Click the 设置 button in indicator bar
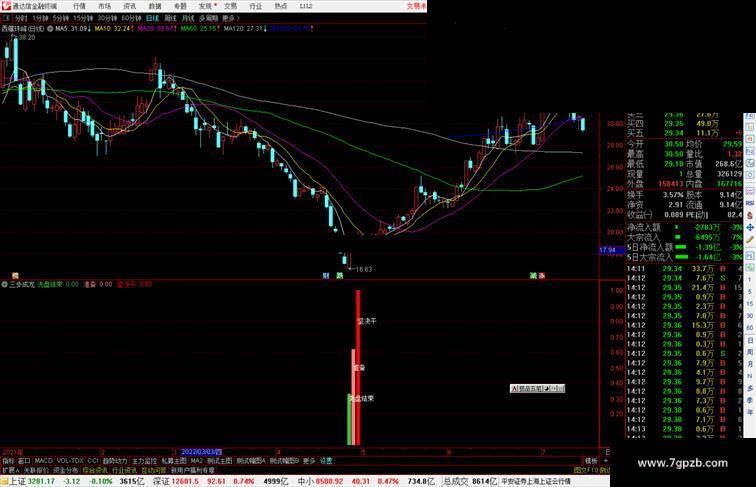The image size is (756, 487). click(326, 461)
